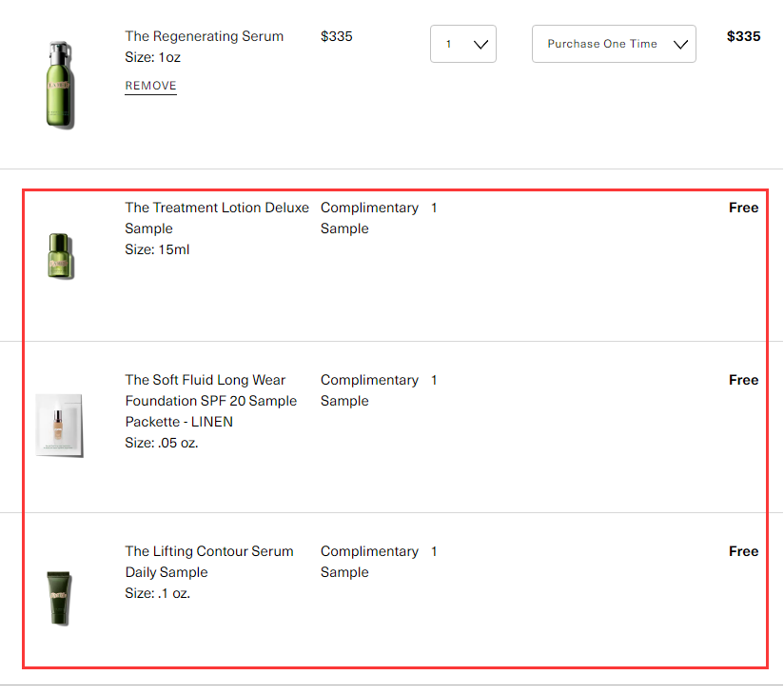The width and height of the screenshot is (784, 695).
Task: Click the Lifting Contour Serum tube image
Action: pyautogui.click(x=60, y=598)
